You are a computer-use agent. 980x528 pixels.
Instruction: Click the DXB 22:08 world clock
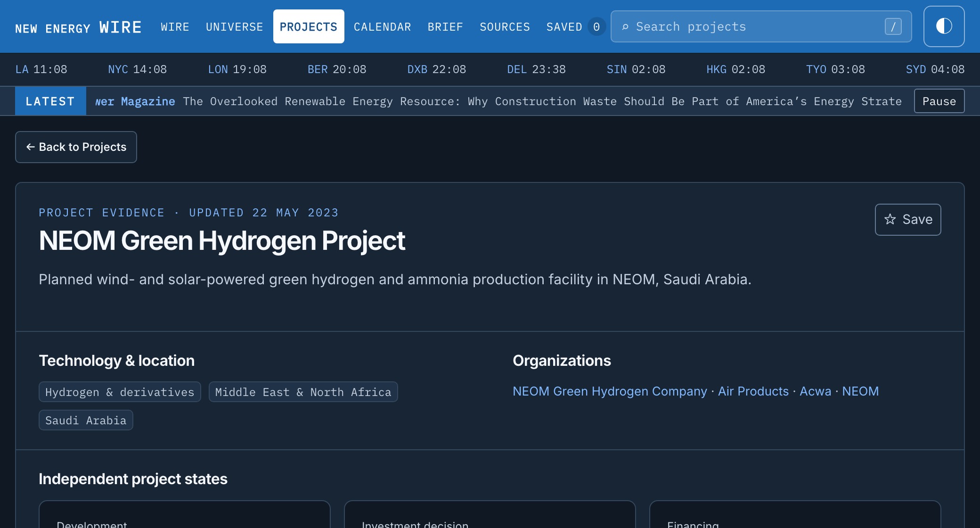pos(437,70)
